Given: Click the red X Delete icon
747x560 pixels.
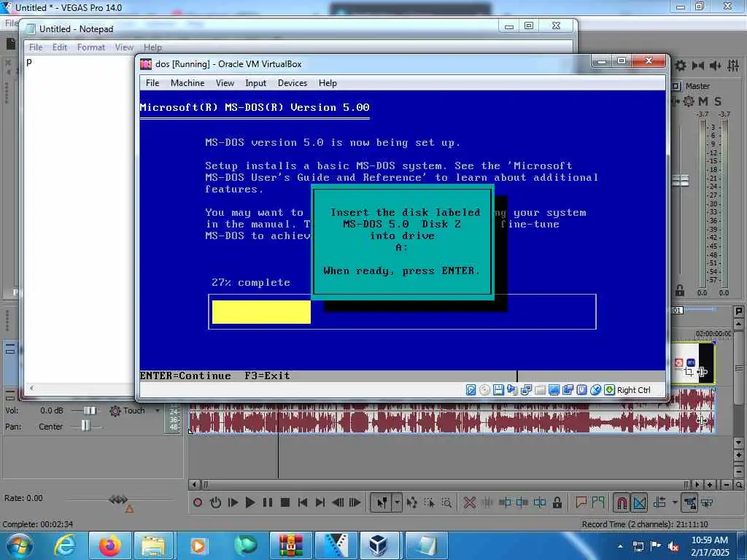Looking at the screenshot, I should (x=469, y=502).
